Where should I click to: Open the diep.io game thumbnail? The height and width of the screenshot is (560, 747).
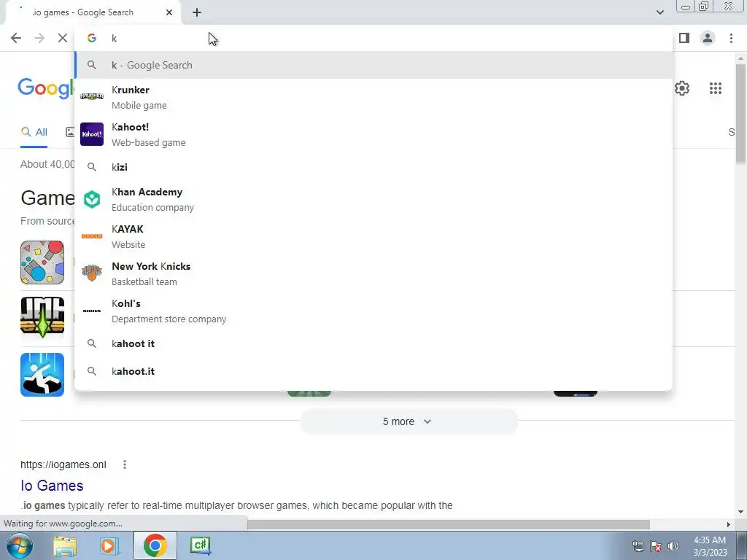(x=42, y=262)
